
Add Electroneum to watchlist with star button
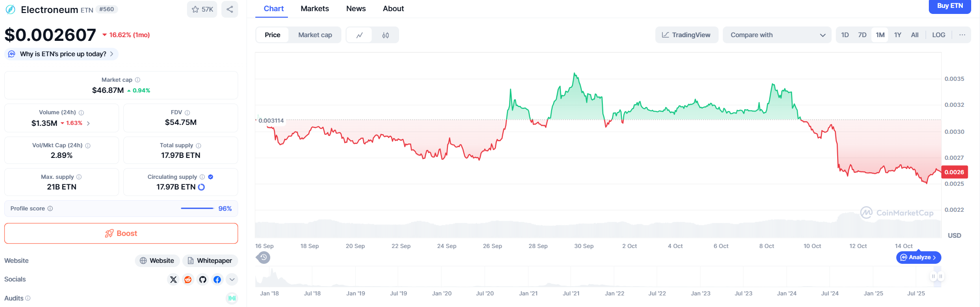point(202,9)
